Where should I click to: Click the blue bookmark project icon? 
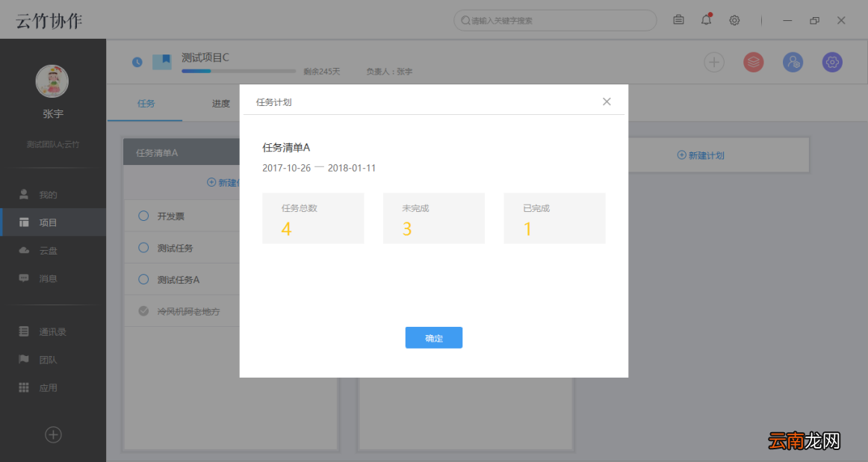(x=161, y=61)
